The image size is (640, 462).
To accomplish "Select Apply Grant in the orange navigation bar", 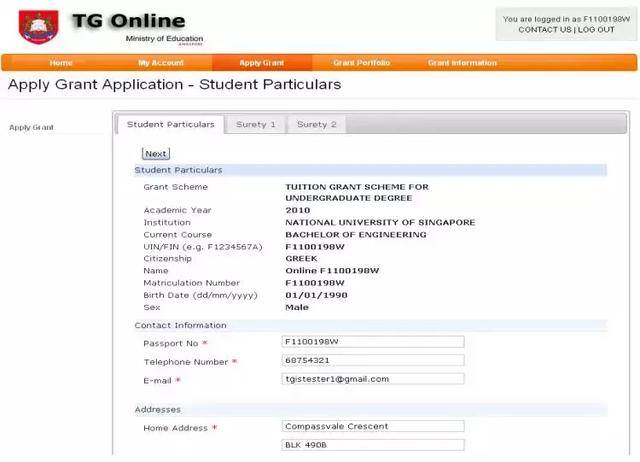I will point(261,63).
